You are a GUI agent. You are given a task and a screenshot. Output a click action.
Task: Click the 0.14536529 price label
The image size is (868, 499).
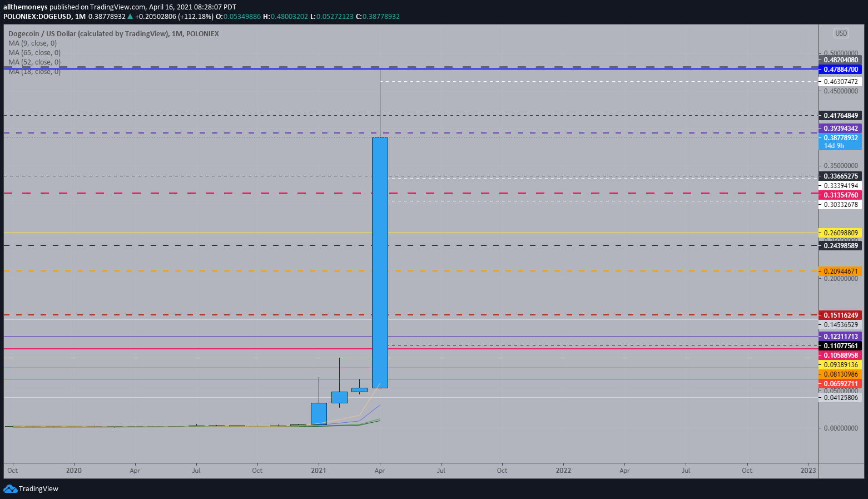tap(840, 325)
